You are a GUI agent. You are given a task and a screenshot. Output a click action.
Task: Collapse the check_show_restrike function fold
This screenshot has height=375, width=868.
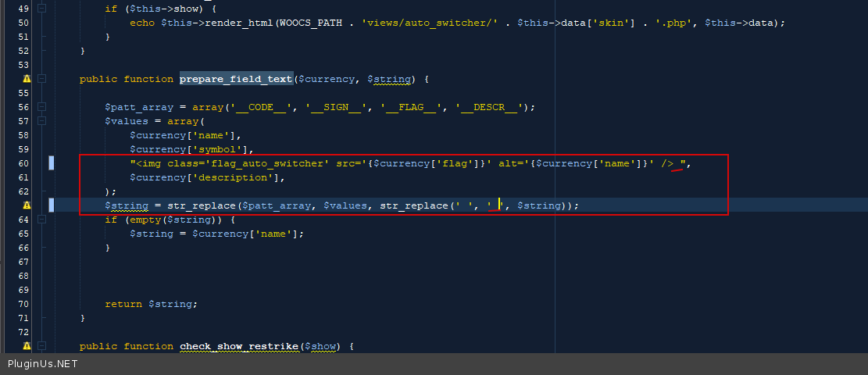pyautogui.click(x=42, y=346)
